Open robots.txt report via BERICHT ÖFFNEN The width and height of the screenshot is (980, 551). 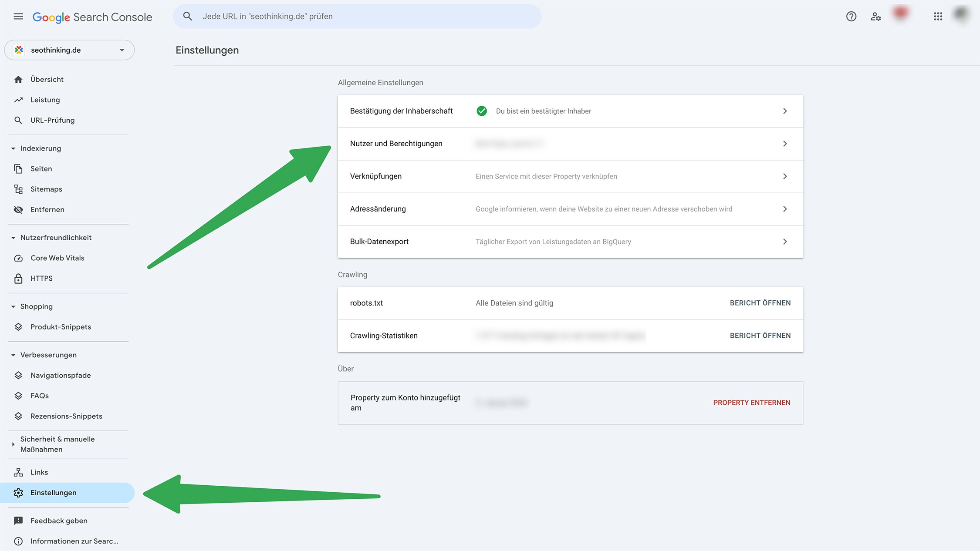[760, 303]
